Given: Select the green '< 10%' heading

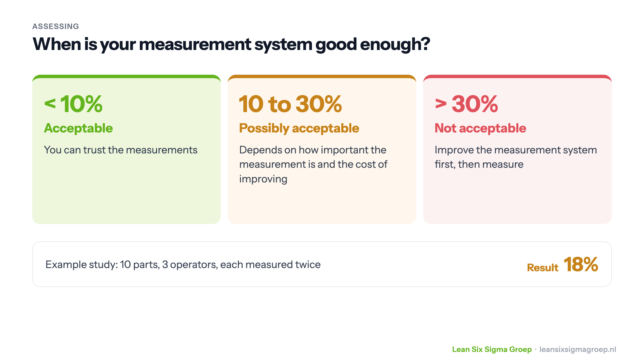Looking at the screenshot, I should pyautogui.click(x=73, y=104).
